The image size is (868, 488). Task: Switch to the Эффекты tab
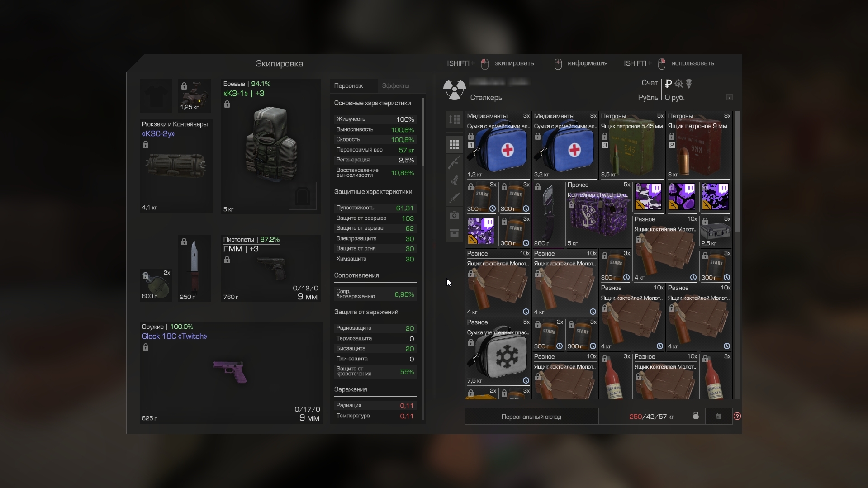point(395,86)
